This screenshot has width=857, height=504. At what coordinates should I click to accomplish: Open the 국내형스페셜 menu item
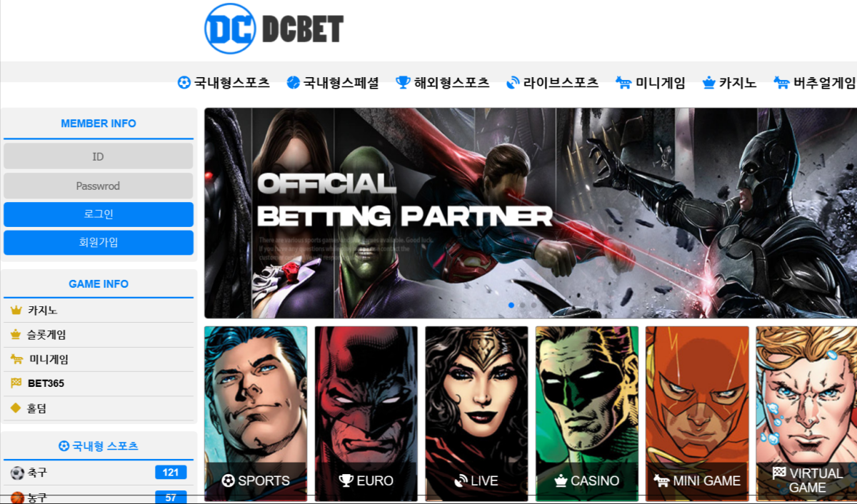[333, 83]
